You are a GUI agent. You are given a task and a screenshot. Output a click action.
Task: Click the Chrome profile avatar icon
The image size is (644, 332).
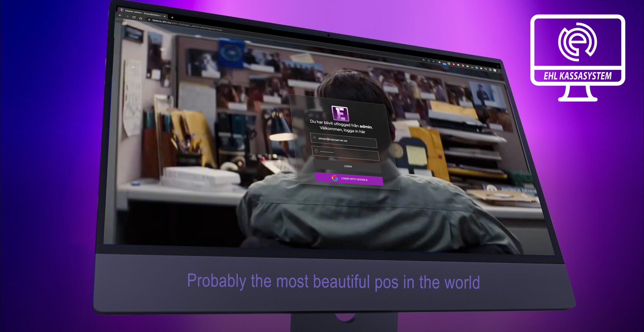pos(495,70)
